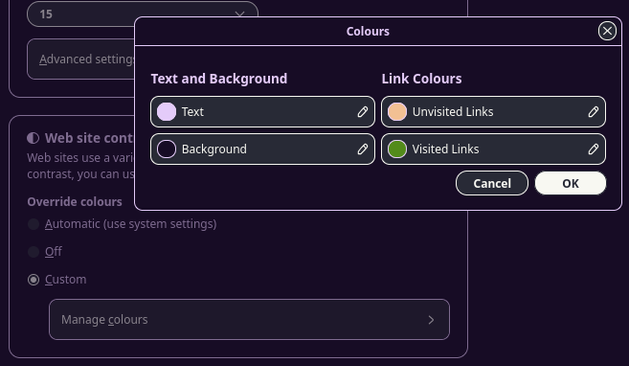Click the Link Colours heading
Image resolution: width=629 pixels, height=366 pixels.
[x=422, y=79]
